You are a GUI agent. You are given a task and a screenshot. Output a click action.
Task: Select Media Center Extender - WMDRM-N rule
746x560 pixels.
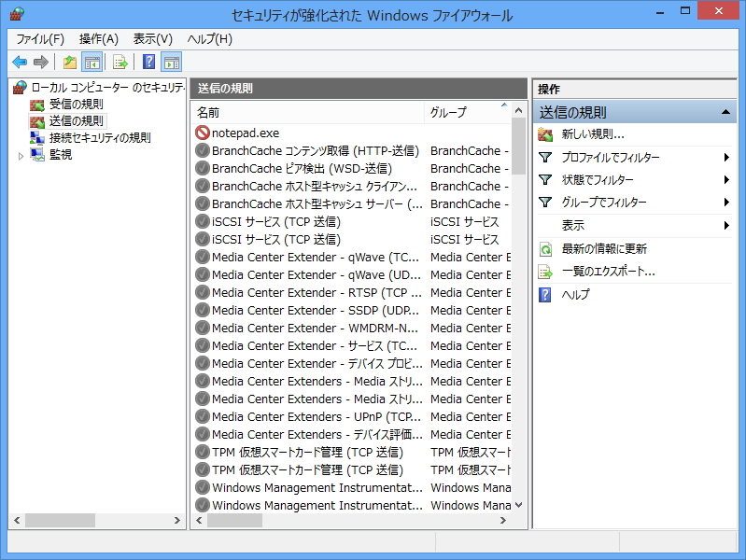315,329
